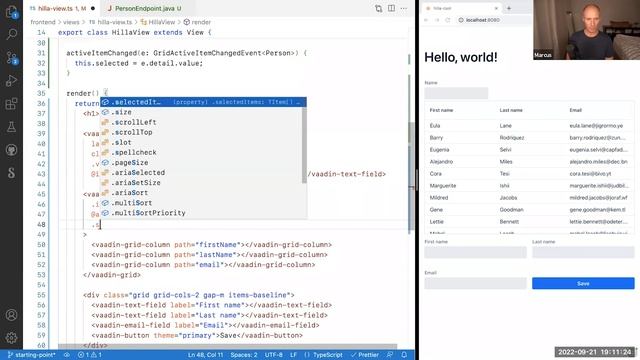This screenshot has height=360, width=640.
Task: Select .pageSize autocomplete suggestion
Action: click(x=201, y=162)
